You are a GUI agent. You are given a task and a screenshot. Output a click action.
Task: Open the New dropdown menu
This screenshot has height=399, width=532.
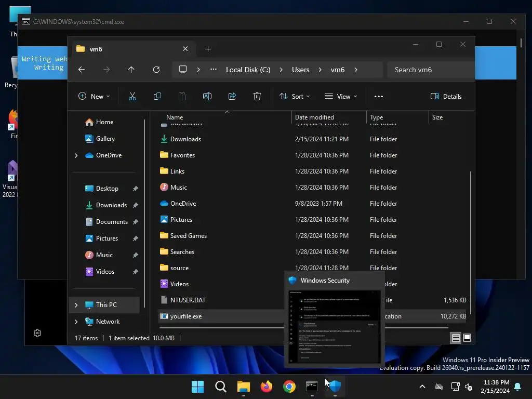tap(94, 96)
